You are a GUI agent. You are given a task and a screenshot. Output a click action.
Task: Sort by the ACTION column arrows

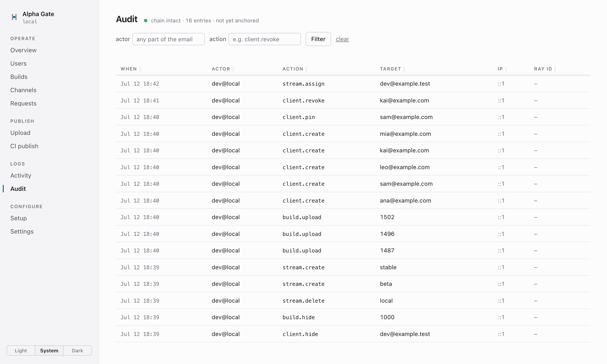coord(307,69)
